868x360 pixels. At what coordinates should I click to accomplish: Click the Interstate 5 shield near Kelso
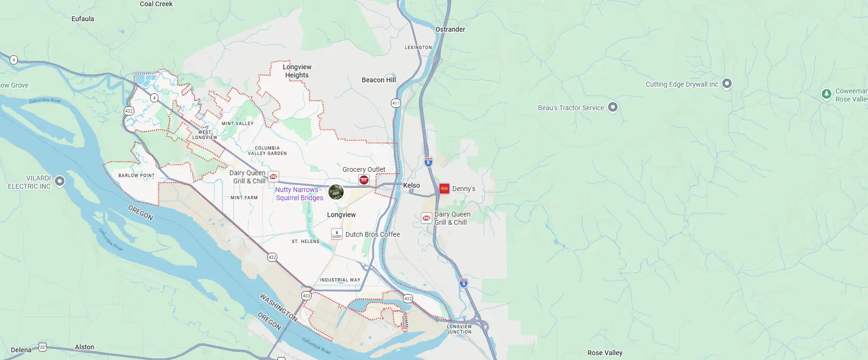coord(428,162)
